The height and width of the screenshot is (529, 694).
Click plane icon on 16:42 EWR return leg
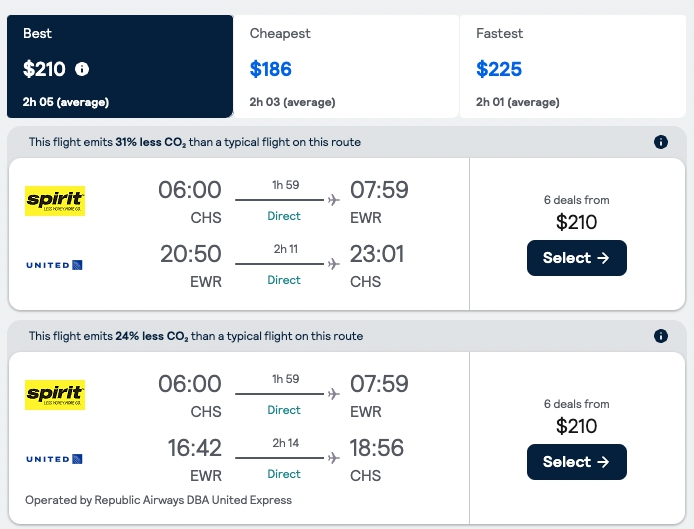[x=333, y=458]
